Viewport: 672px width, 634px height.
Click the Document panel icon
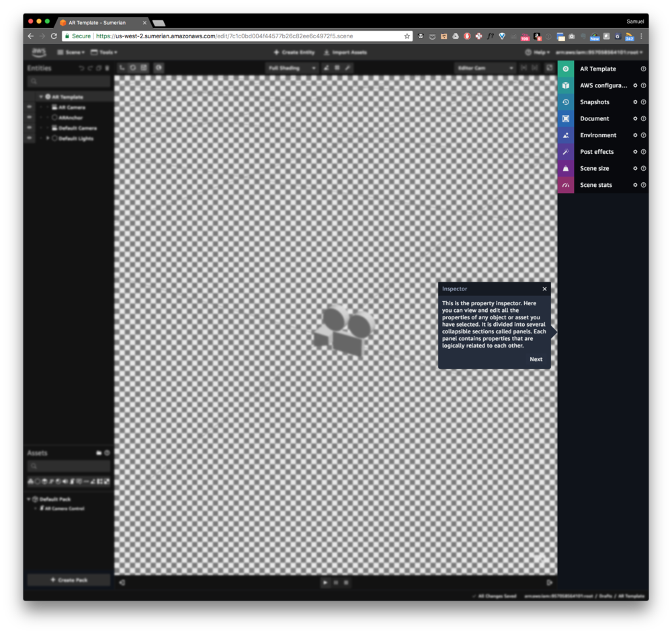[x=565, y=118]
